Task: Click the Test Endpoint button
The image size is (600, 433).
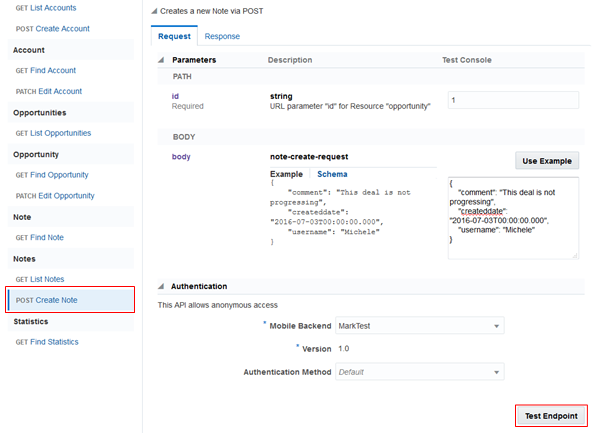Action: tap(551, 416)
